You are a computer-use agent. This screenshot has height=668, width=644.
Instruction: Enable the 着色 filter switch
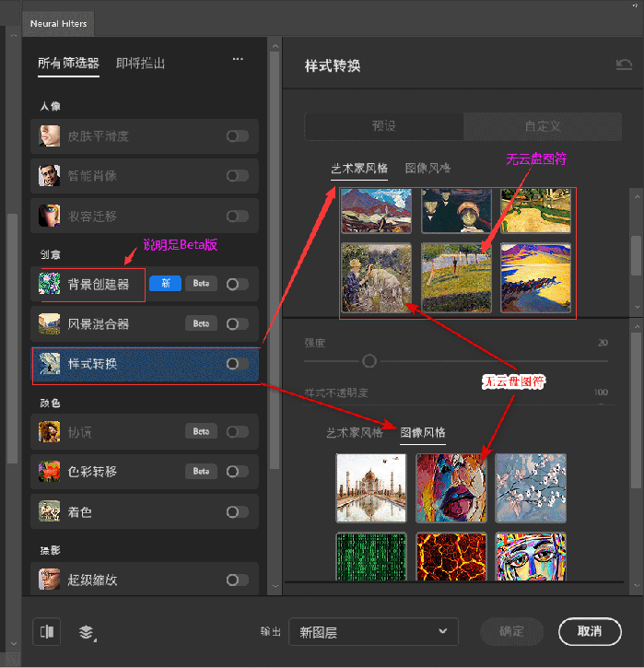point(238,511)
